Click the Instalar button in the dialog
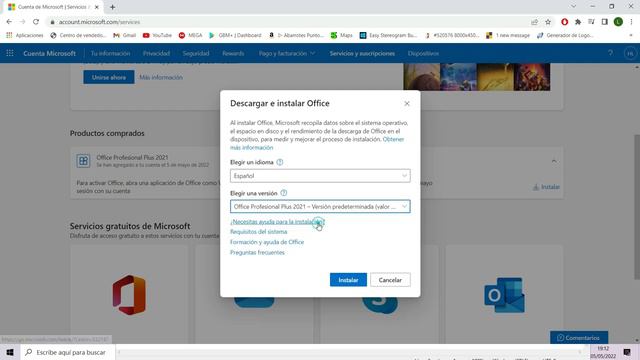 click(348, 280)
